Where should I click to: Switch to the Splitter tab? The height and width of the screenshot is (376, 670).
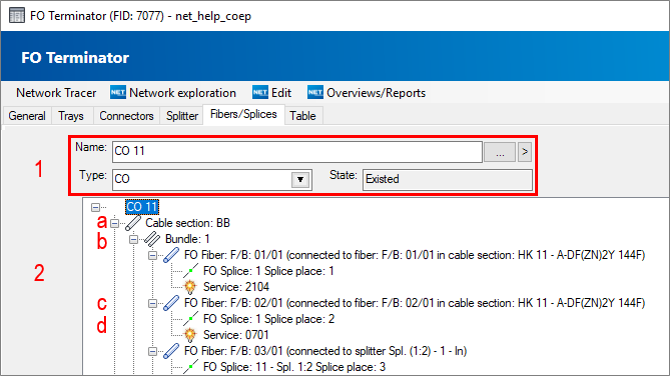point(182,116)
